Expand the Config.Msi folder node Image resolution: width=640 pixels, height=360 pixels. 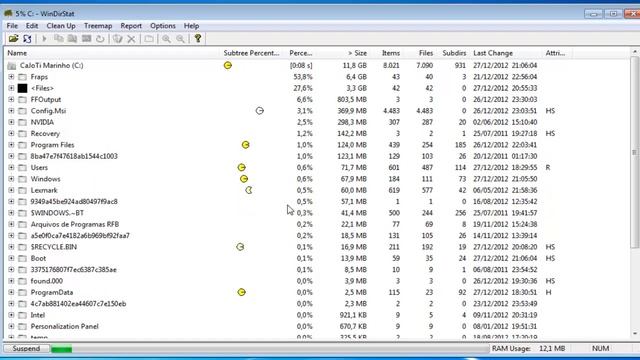pyautogui.click(x=11, y=111)
